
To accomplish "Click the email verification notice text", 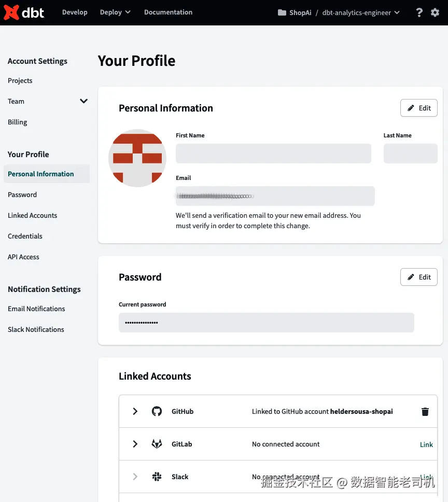I will point(268,220).
